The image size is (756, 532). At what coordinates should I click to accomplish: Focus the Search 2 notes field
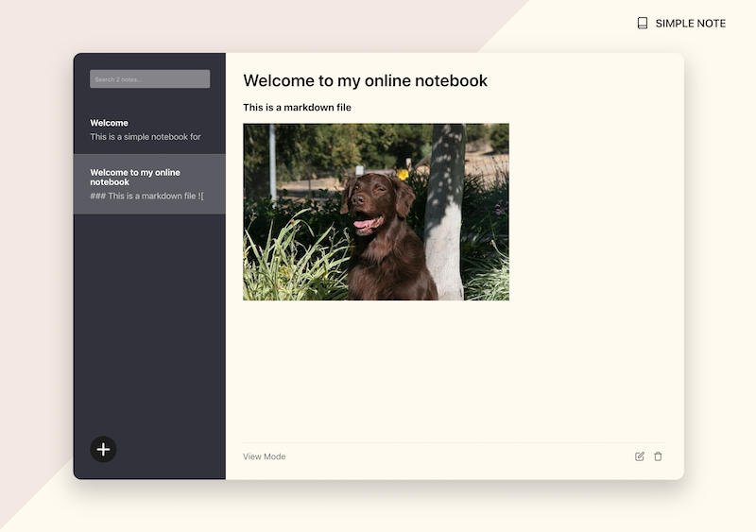pos(149,79)
